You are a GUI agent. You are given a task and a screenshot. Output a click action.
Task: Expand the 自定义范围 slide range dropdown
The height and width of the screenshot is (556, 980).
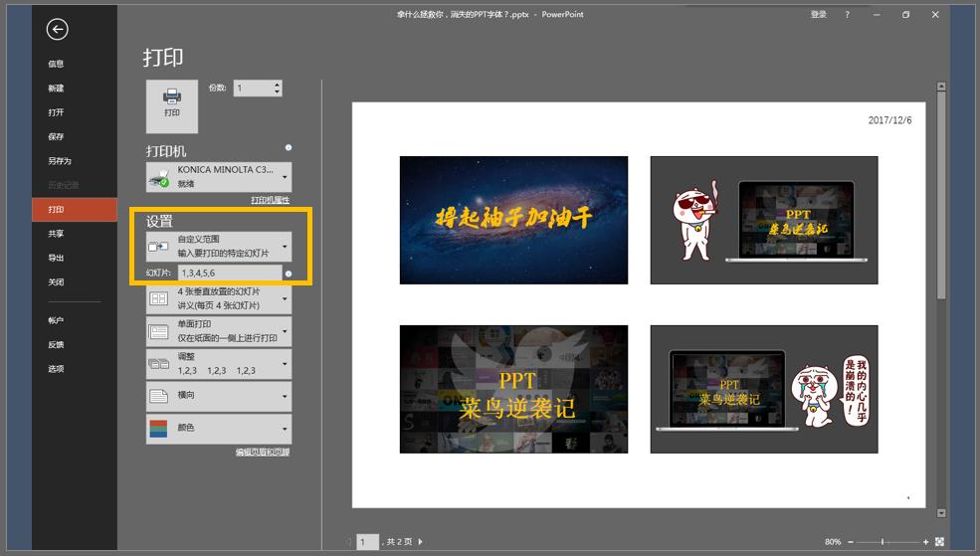pos(219,246)
